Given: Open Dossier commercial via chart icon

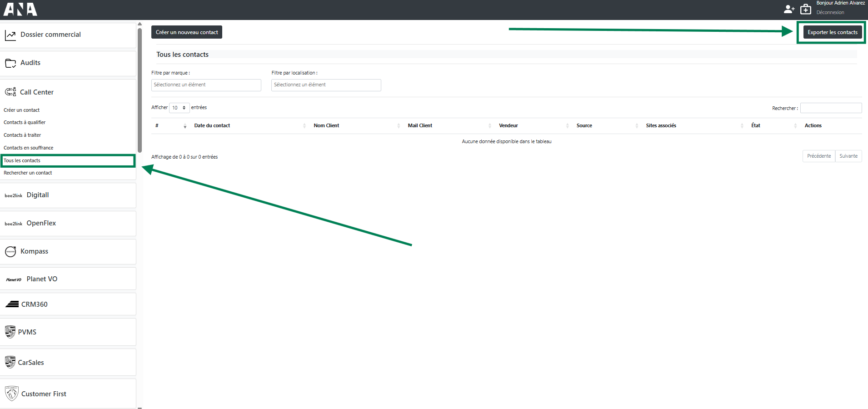Looking at the screenshot, I should [x=10, y=35].
